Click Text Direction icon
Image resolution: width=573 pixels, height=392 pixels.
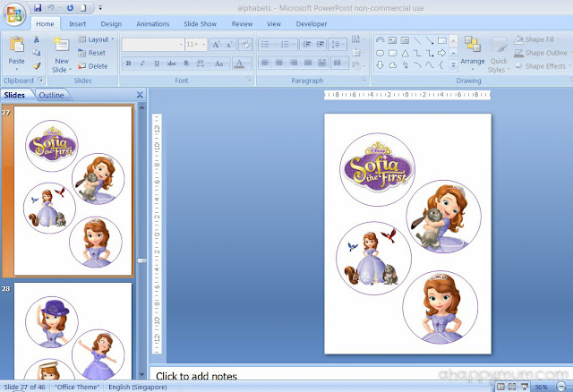[357, 39]
